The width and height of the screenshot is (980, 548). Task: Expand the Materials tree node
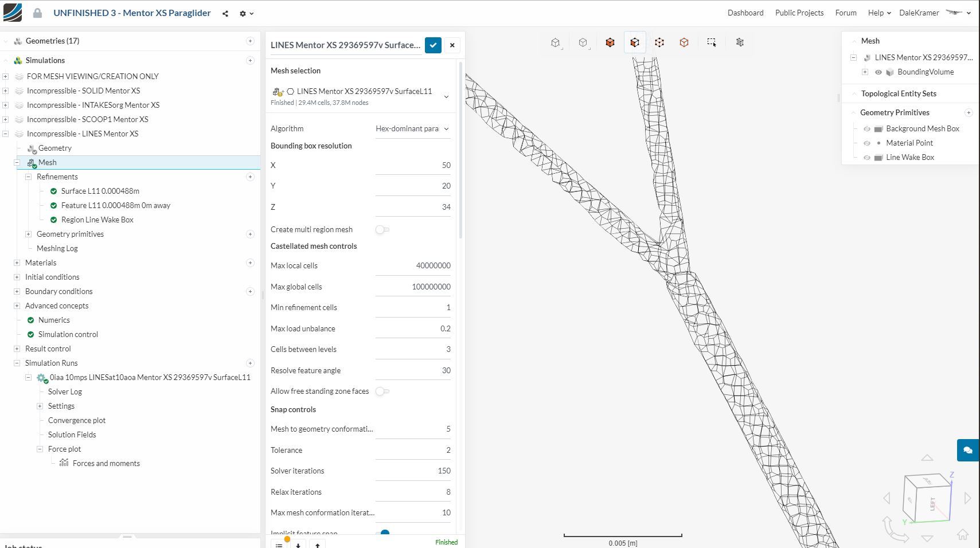[x=17, y=263]
